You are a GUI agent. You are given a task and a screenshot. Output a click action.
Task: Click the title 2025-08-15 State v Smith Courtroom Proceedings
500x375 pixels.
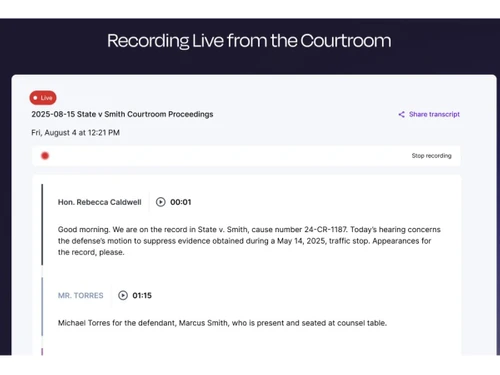[122, 114]
